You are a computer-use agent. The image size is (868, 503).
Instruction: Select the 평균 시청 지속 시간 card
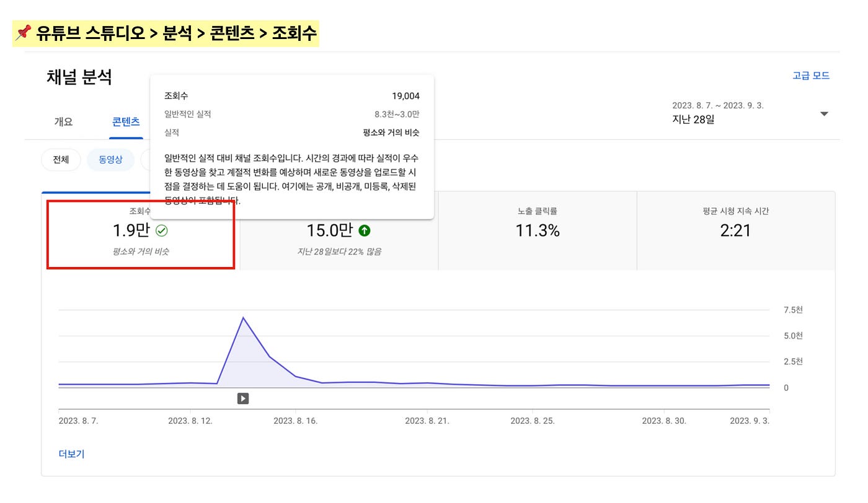pos(736,230)
